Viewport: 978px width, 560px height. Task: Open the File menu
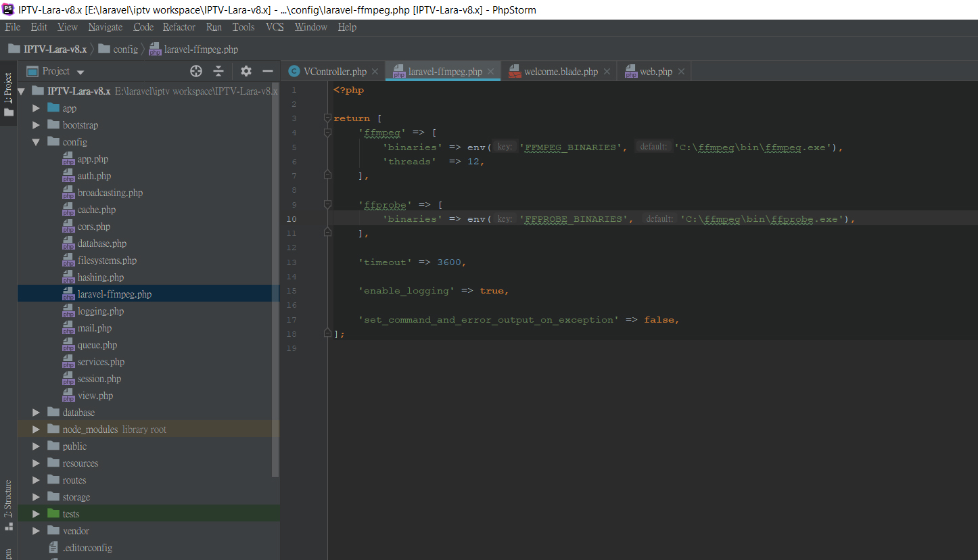click(x=13, y=27)
